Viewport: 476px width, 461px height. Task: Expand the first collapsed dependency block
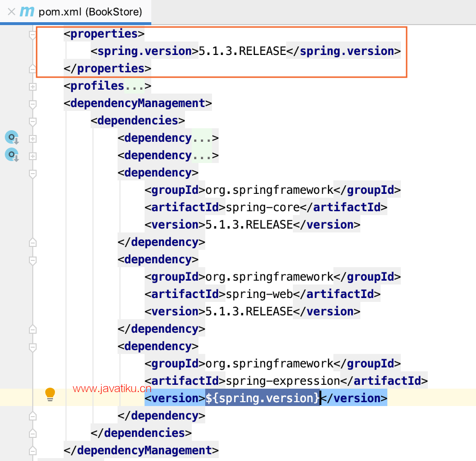pos(33,139)
